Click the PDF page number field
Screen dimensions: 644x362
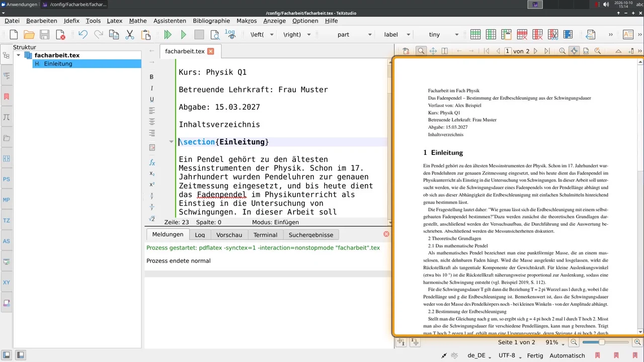pyautogui.click(x=508, y=51)
